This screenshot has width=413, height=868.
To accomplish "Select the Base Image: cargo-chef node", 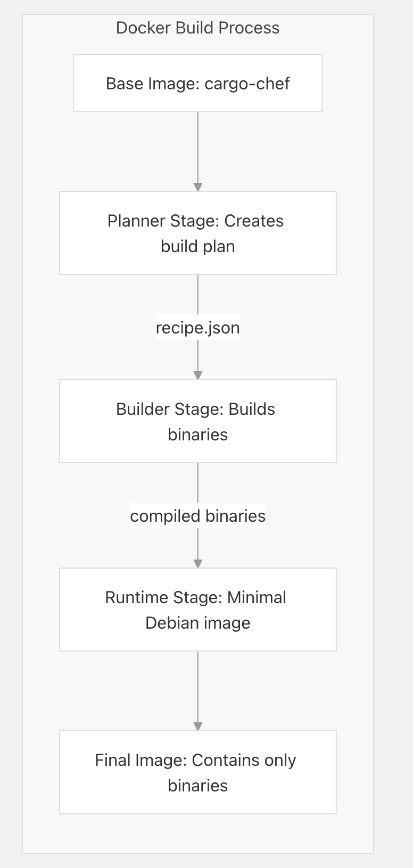I will click(197, 83).
